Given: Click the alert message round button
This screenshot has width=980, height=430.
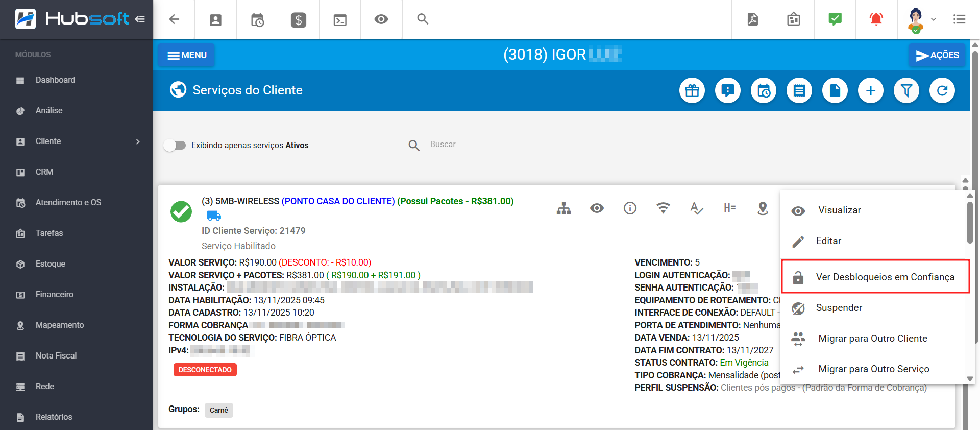Looking at the screenshot, I should 728,90.
